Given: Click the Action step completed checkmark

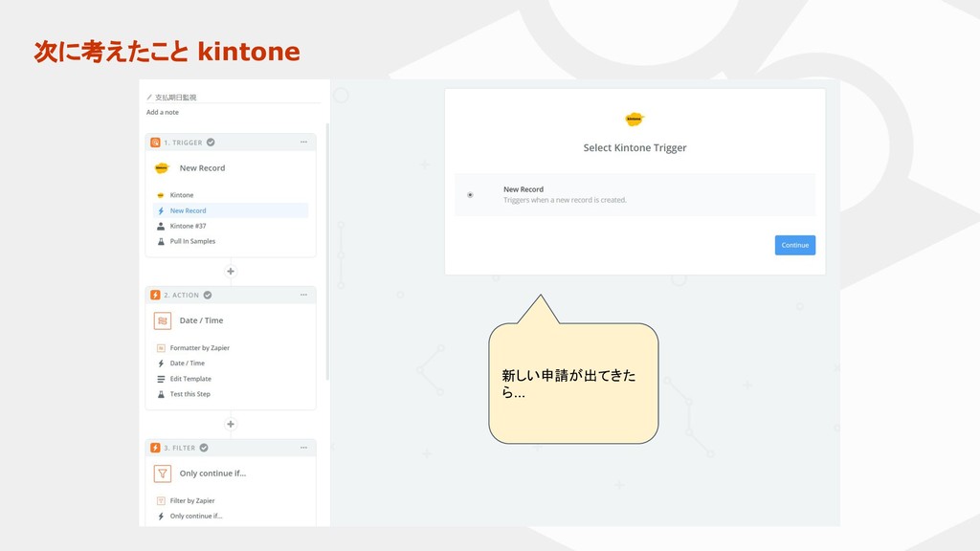Looking at the screenshot, I should coord(208,295).
